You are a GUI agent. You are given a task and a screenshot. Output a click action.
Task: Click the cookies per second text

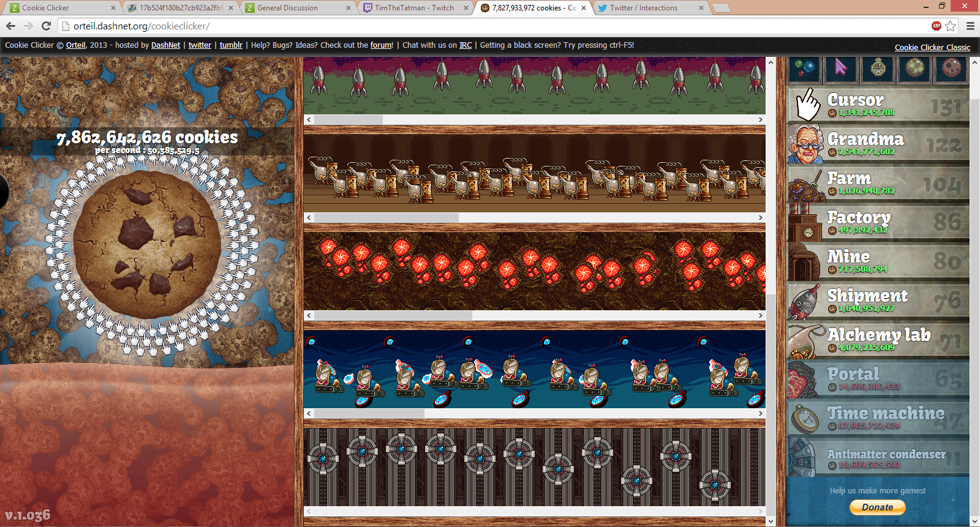[x=147, y=150]
